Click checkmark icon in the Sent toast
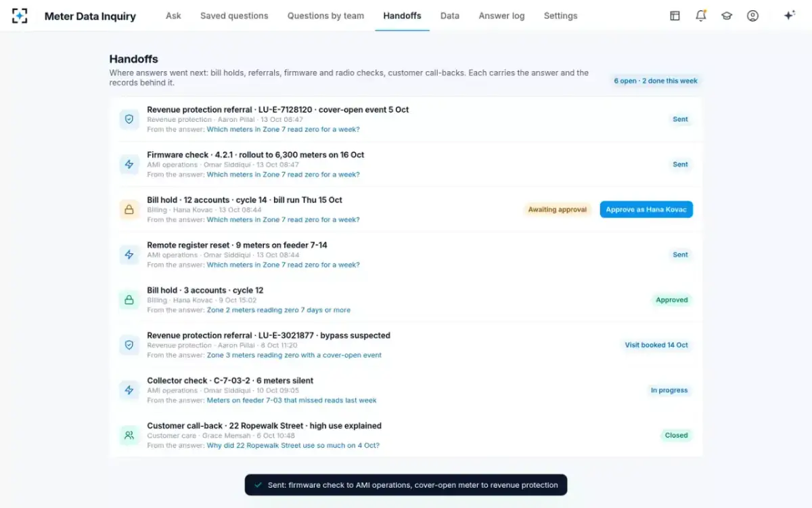This screenshot has height=508, width=812. coord(258,485)
